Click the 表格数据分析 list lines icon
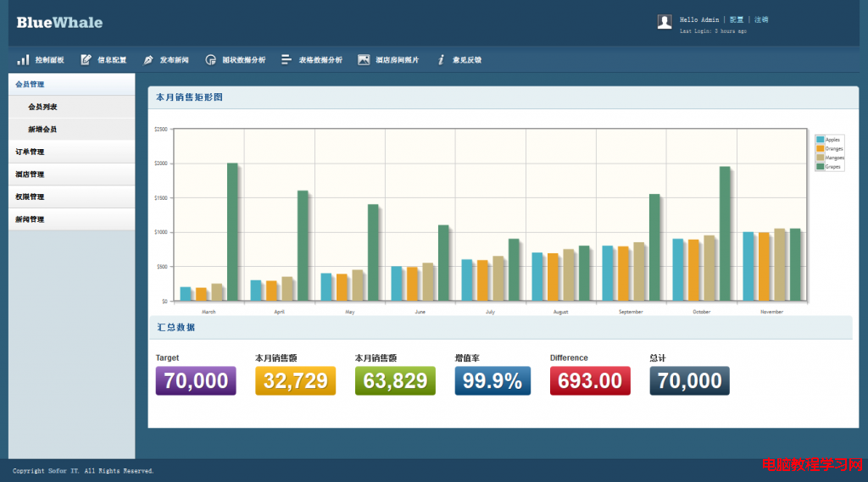Screen dimensions: 868x482 287,60
